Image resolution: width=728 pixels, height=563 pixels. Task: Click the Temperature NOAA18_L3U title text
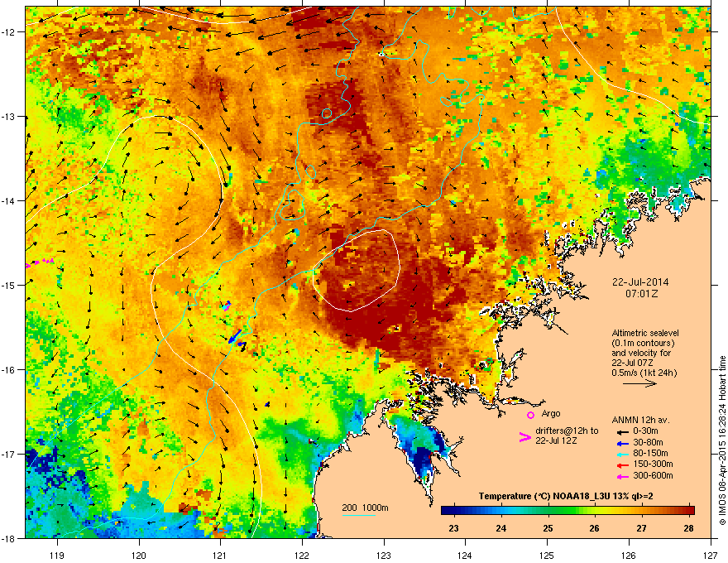pos(566,496)
